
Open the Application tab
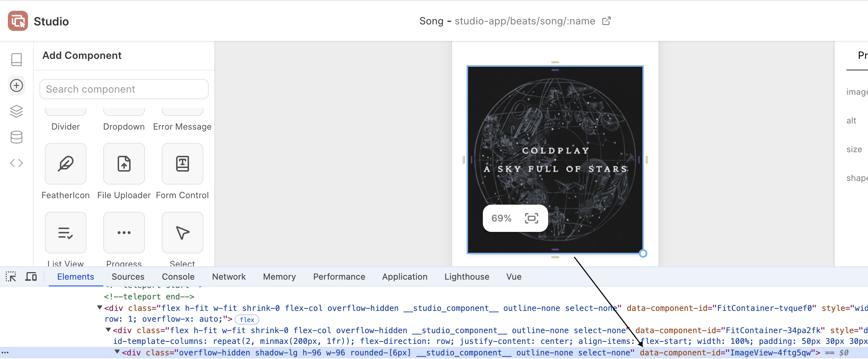[x=405, y=277]
